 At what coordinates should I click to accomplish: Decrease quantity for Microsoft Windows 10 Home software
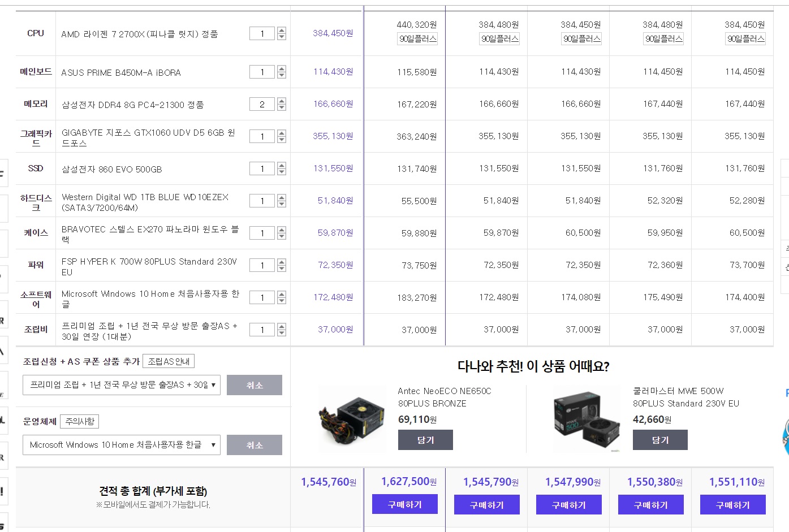[282, 301]
